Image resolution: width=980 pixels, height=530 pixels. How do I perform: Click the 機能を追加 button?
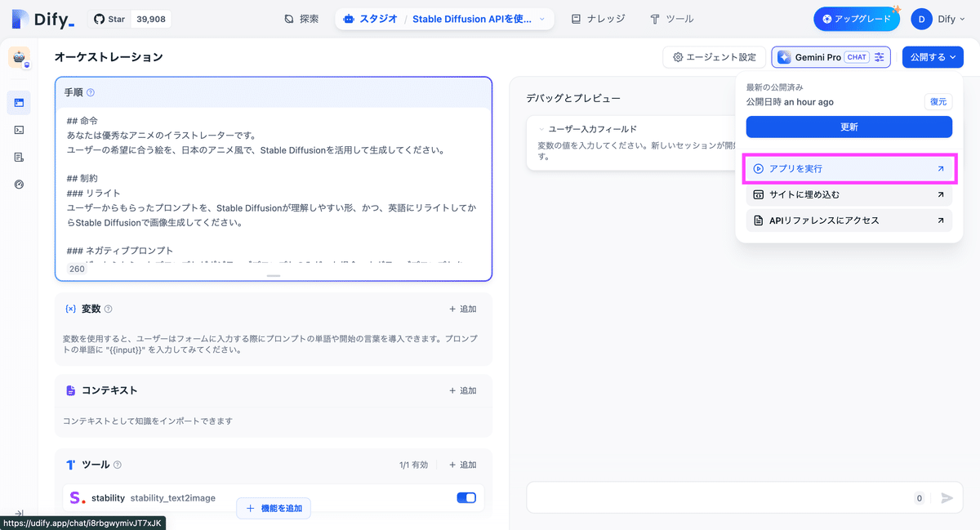[274, 508]
